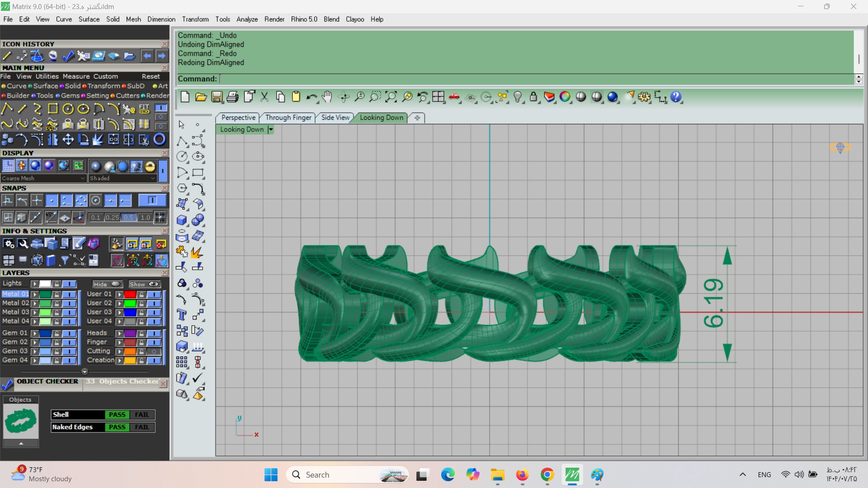Screen dimensions: 868x488
Task: Click the red User 01 color swatch
Action: click(x=130, y=294)
